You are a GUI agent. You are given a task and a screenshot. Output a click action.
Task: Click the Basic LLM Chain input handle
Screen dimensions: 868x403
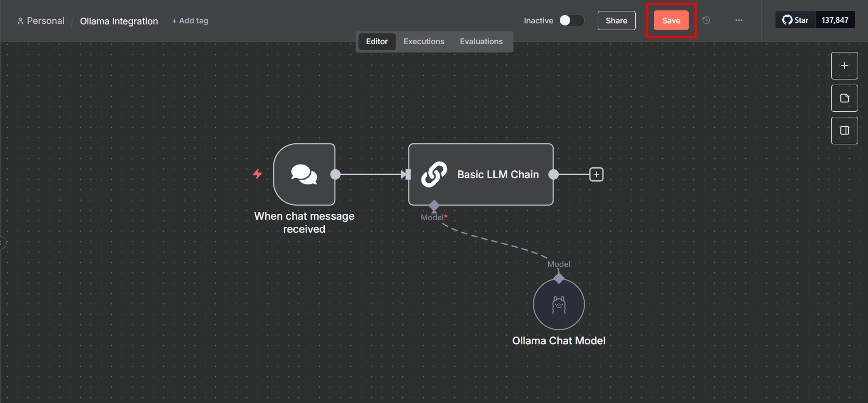(x=407, y=174)
